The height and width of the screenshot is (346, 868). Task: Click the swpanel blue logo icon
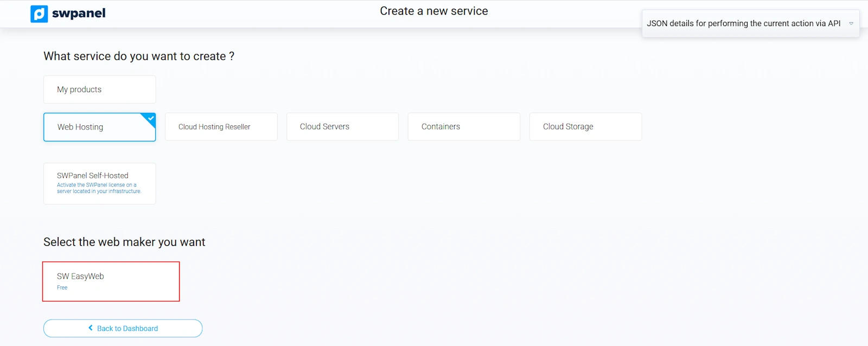click(39, 14)
